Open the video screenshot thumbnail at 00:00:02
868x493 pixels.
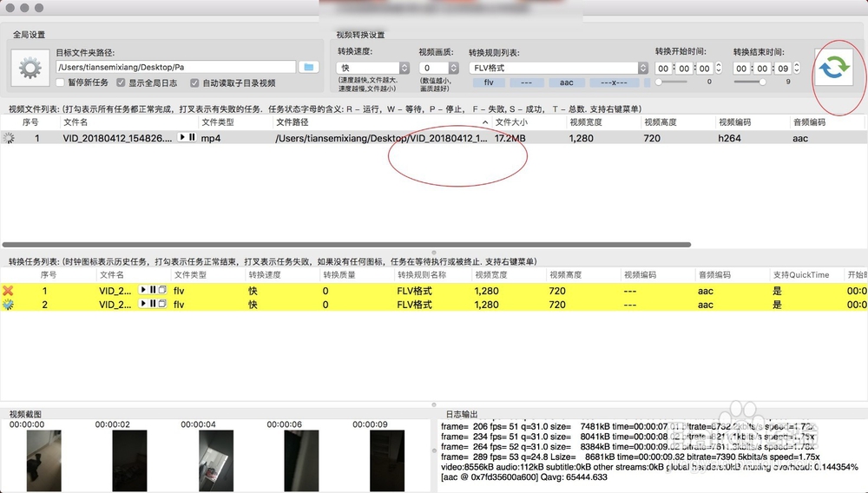129,460
